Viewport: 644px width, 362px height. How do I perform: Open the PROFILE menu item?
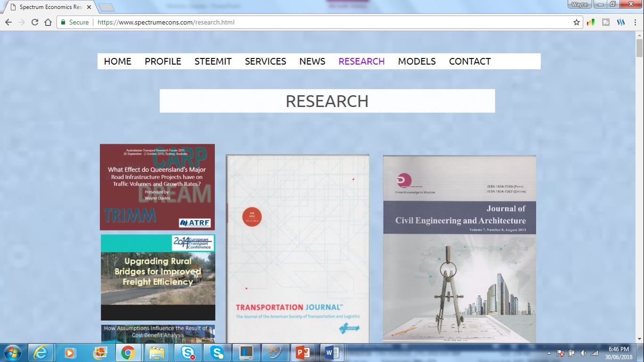163,61
